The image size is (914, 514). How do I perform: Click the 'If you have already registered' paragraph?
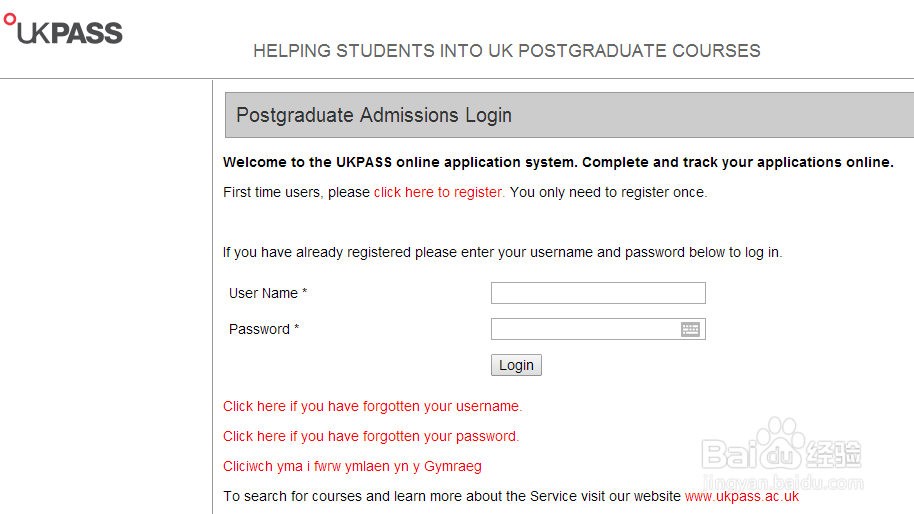pos(502,252)
